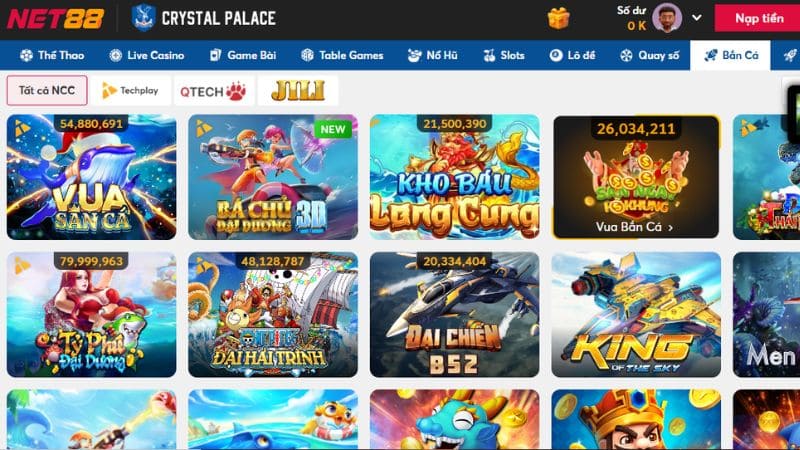Click the user avatar picture

point(667,18)
